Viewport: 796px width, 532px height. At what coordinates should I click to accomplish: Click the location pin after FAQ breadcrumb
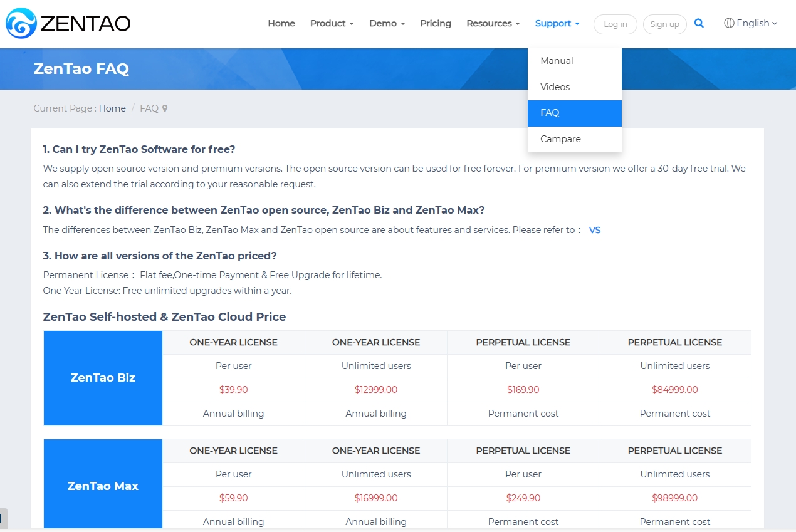click(165, 108)
